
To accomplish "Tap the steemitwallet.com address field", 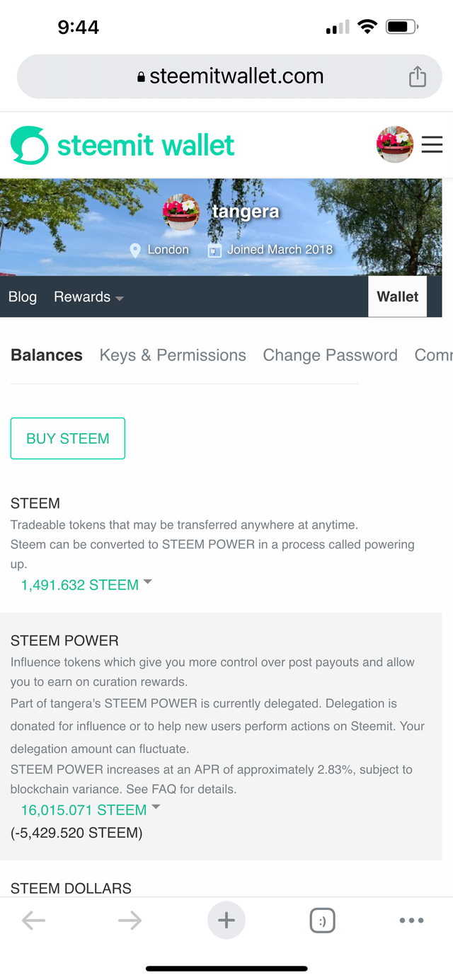I will click(x=230, y=76).
